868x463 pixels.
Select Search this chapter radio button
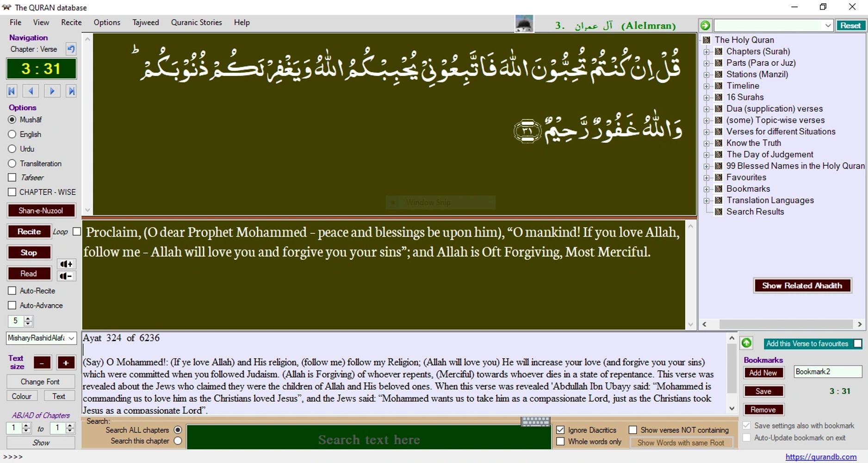(x=178, y=441)
